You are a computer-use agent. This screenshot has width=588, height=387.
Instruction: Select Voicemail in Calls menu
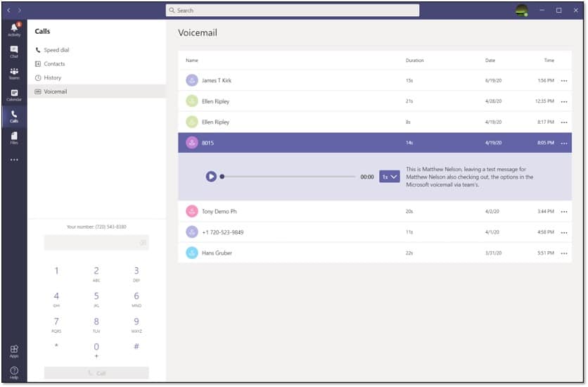point(97,91)
